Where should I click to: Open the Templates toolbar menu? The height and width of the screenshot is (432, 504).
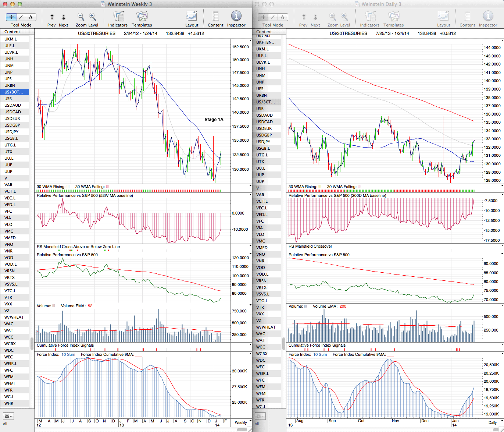tap(142, 17)
